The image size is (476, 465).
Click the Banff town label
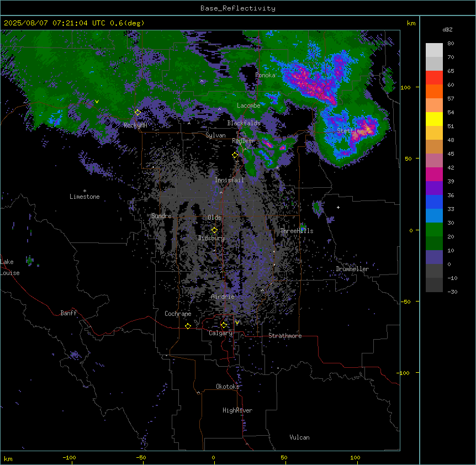[x=68, y=313]
